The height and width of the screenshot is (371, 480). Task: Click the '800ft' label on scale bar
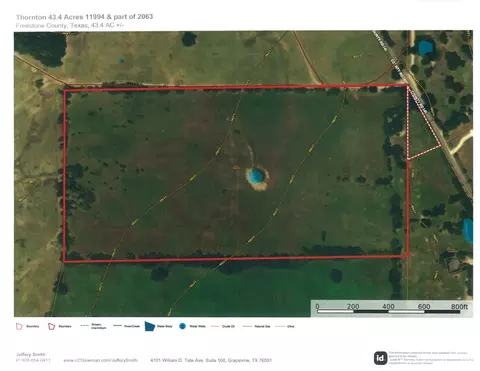459,306
